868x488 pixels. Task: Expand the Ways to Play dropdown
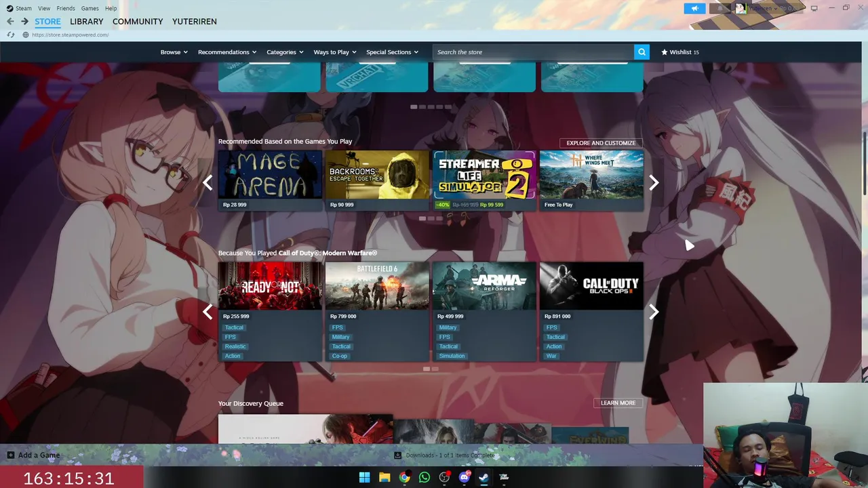pos(335,52)
